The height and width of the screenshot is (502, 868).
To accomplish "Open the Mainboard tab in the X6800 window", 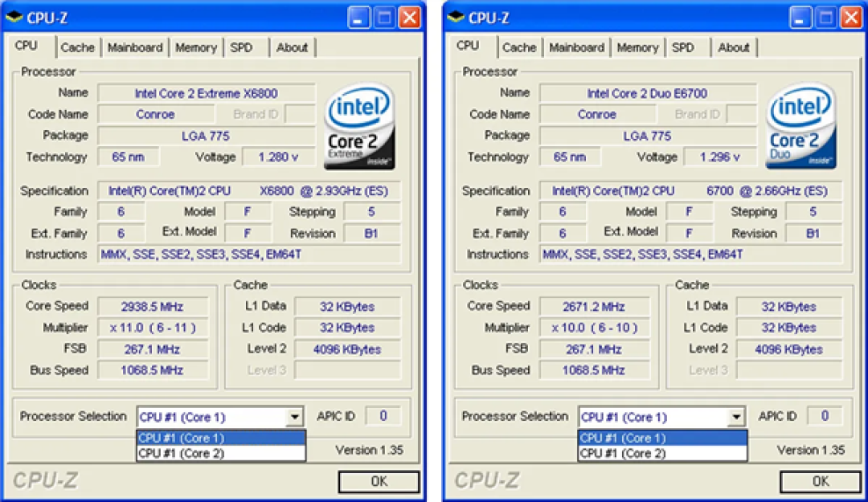I will click(x=135, y=47).
